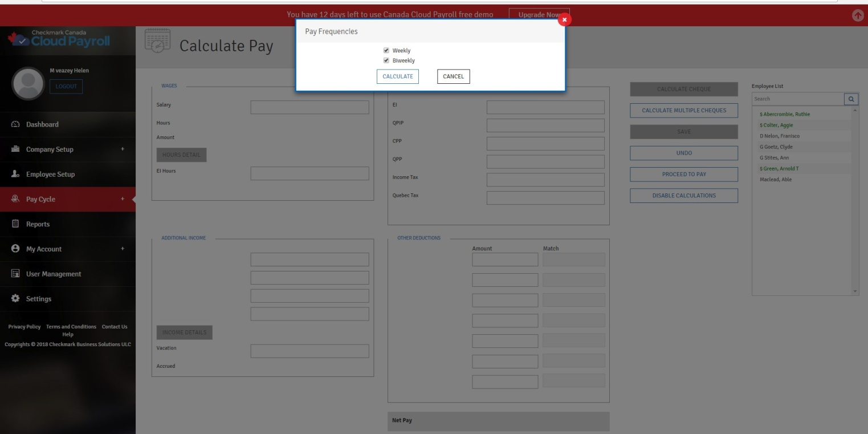This screenshot has height=434, width=868.
Task: Expand the Pay Cycle menu plus
Action: (x=122, y=199)
